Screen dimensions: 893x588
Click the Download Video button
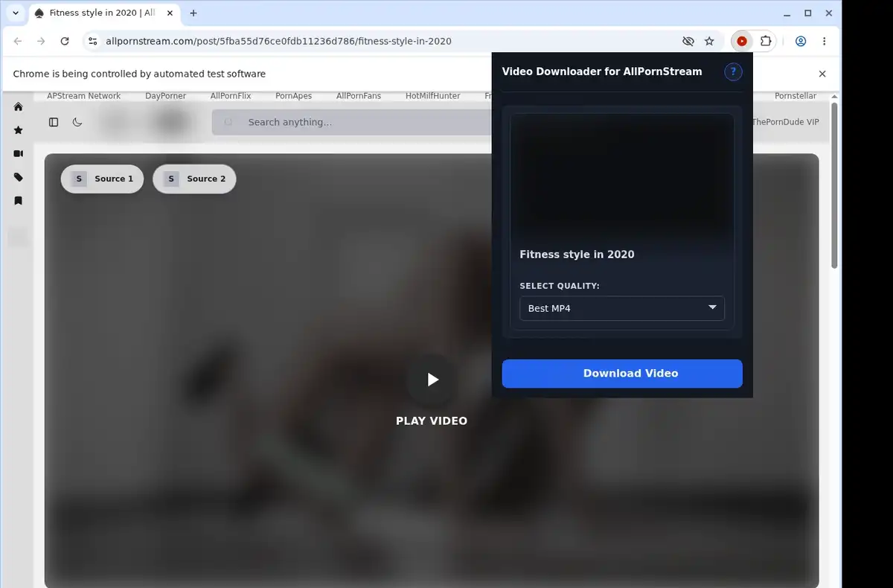coord(622,374)
